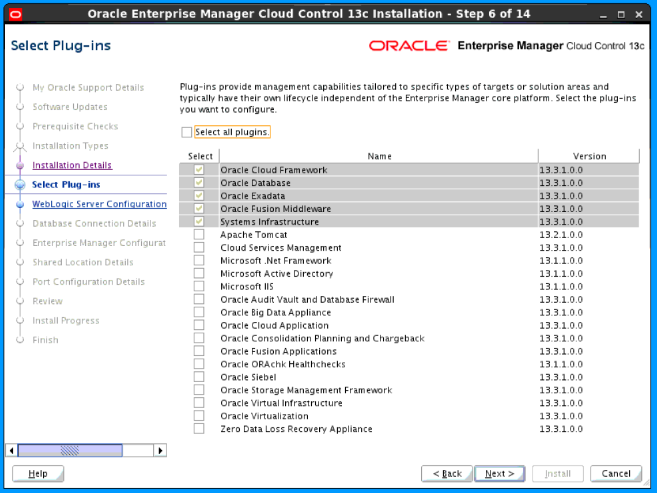Click the Oracle Virtualization row name
The height and width of the screenshot is (493, 657).
[x=264, y=416]
